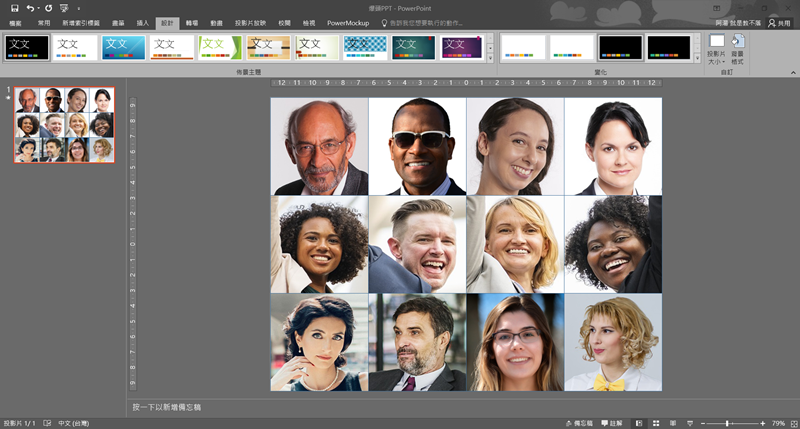Click the fit slide to window icon
Screen dimensions: 800x429
(x=792, y=423)
